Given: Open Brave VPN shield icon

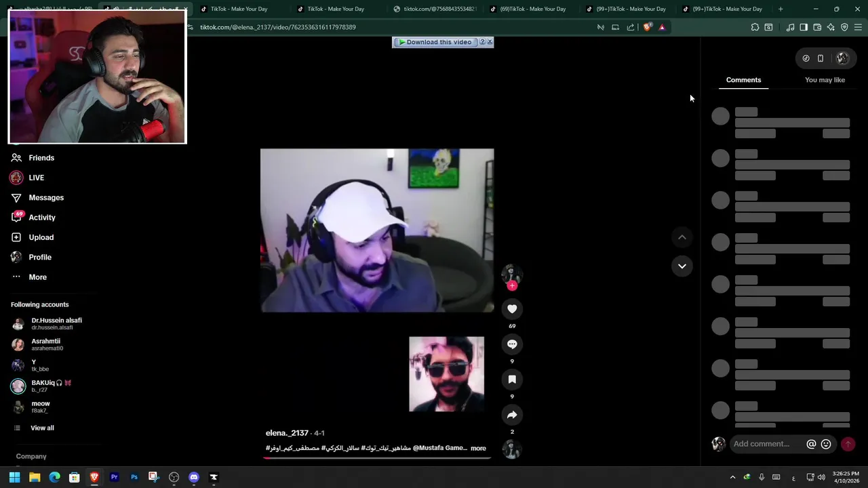Looking at the screenshot, I should click(x=844, y=27).
